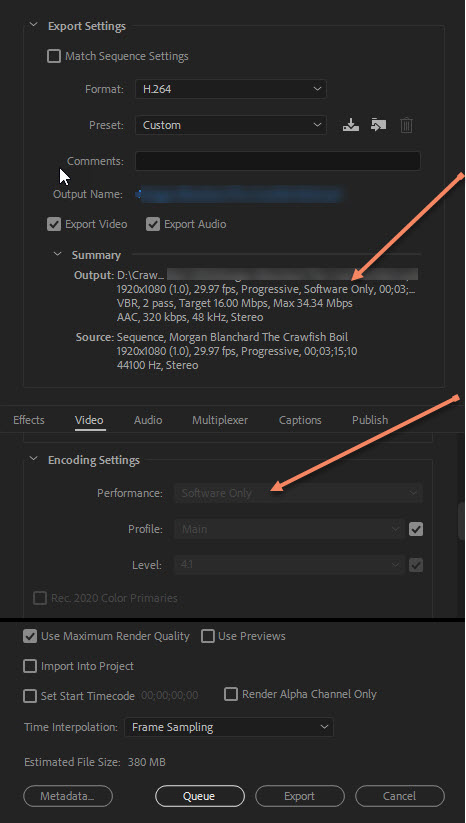Click the Queue button
The width and height of the screenshot is (466, 823).
click(x=199, y=796)
